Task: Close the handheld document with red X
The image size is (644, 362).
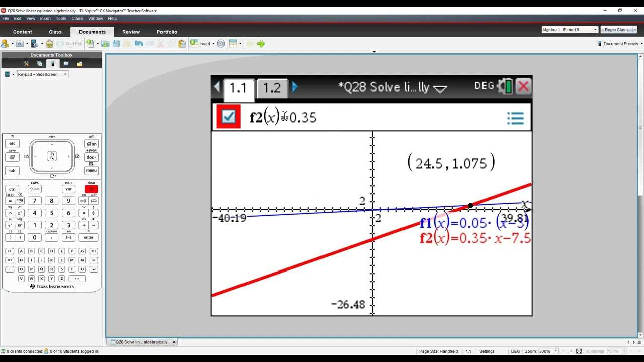Action: pos(523,86)
